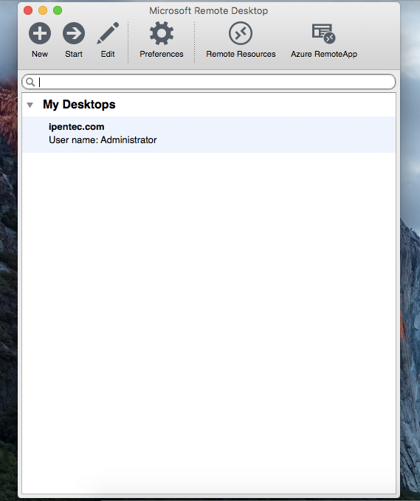Open Preferences via the gear icon

pos(161,33)
